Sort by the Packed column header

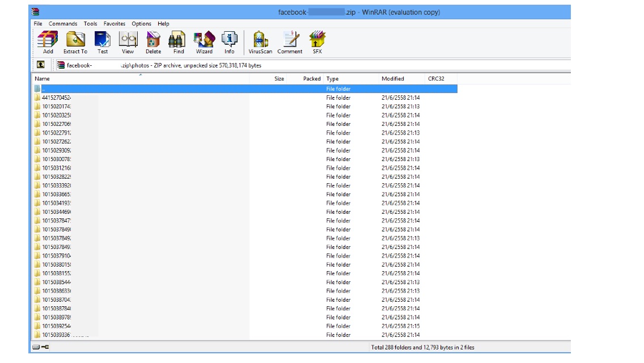point(305,78)
